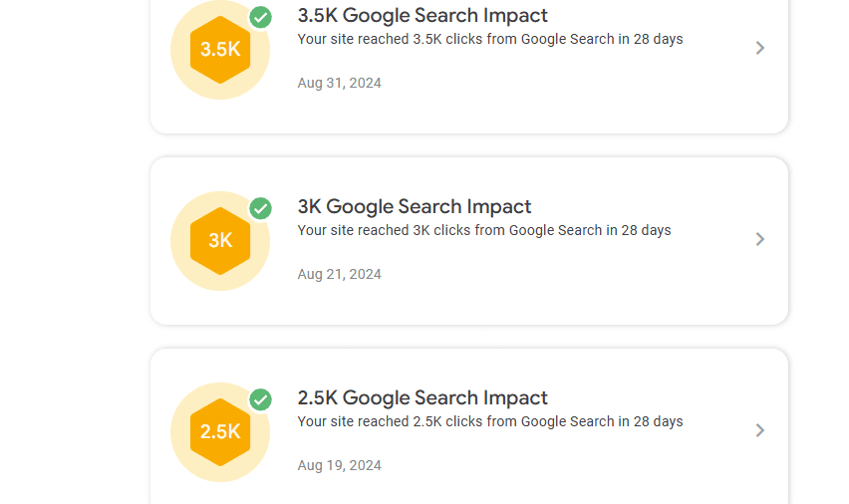
Task: Expand the 3K achievement with chevron arrow
Action: pos(760,239)
